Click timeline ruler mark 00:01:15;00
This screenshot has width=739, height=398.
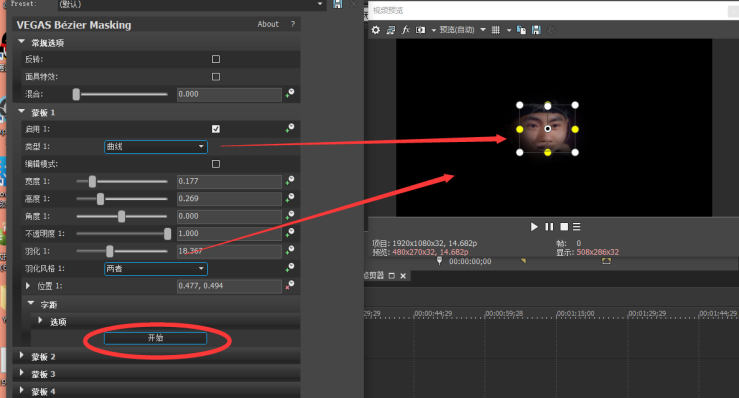click(x=575, y=314)
